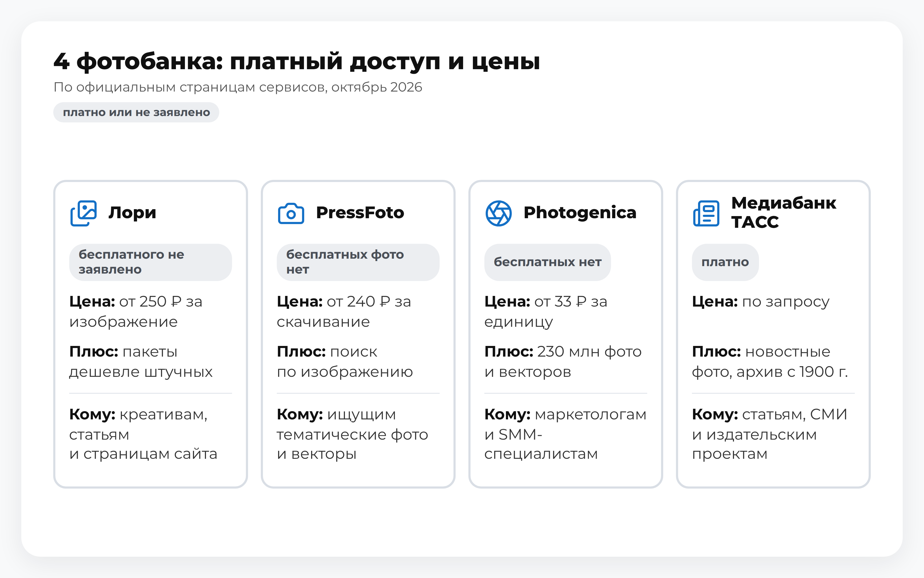Click price 'от 240 ₽ за скачивание'

(x=344, y=312)
